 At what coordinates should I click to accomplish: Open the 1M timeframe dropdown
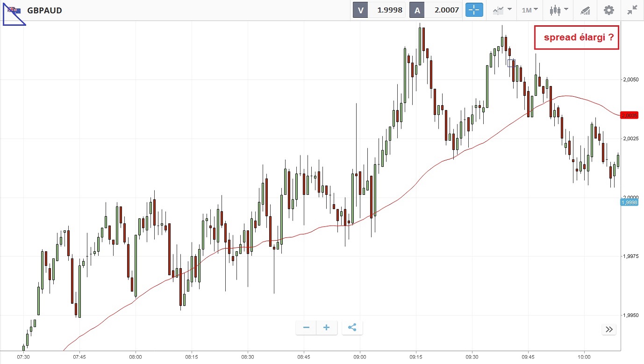tap(530, 10)
